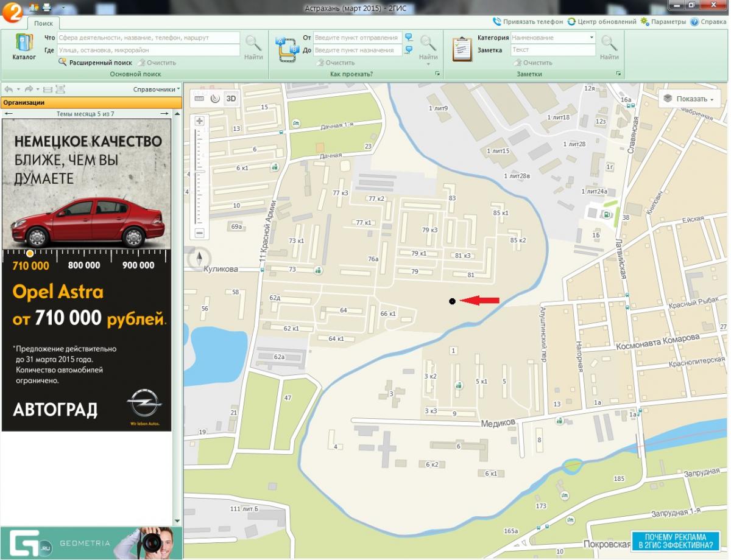This screenshot has height=560, width=731.
Task: Click the Где location input field
Action: point(149,50)
